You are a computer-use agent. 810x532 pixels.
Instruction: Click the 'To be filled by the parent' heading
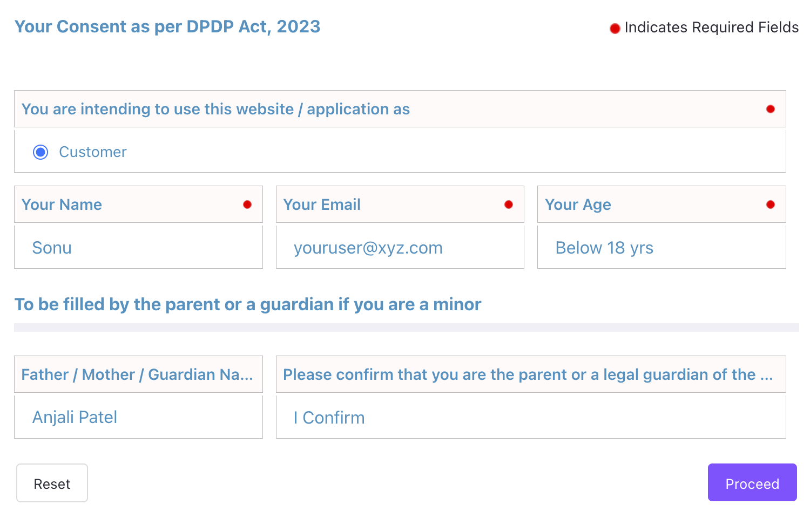click(x=247, y=304)
